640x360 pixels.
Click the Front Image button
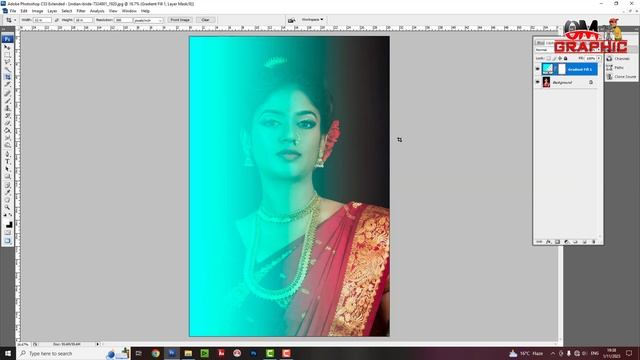click(180, 20)
